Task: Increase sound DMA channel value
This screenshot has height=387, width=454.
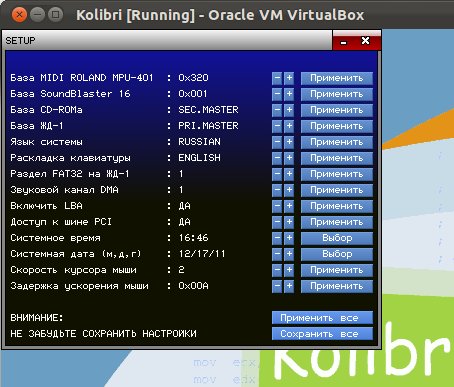Action: pyautogui.click(x=289, y=190)
